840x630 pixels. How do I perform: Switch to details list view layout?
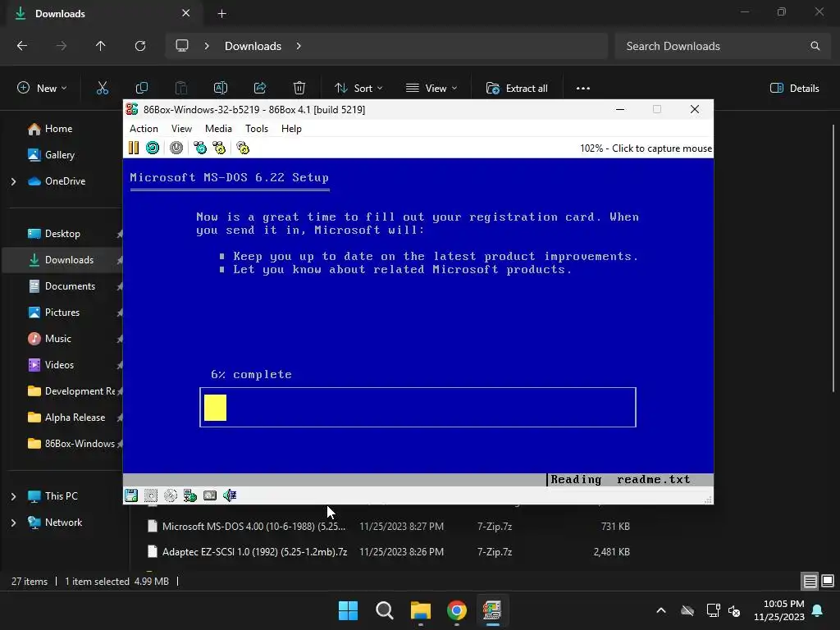tap(810, 582)
